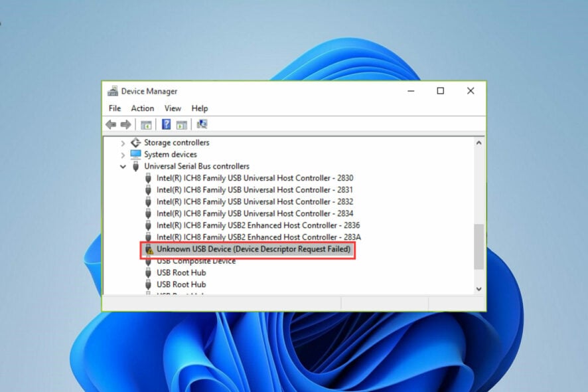This screenshot has height=392, width=588.
Task: Click the Universal Serial Bus controllers icon
Action: (x=136, y=166)
